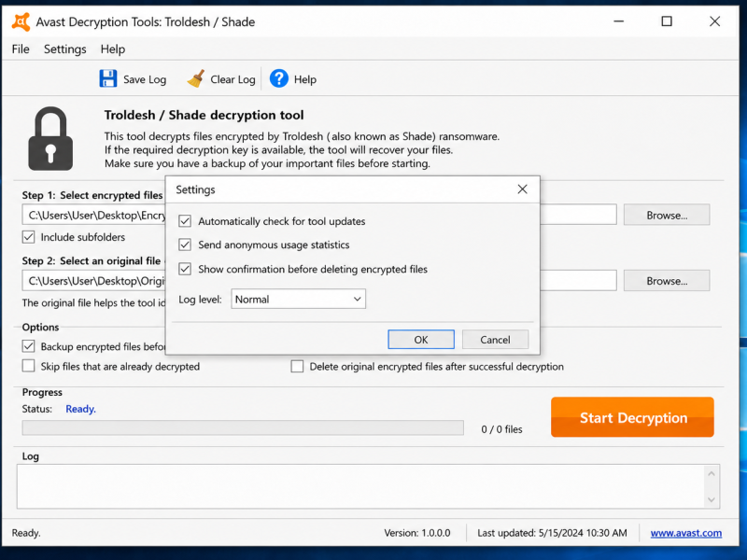
Task: Open the Settings menu
Action: [64, 49]
